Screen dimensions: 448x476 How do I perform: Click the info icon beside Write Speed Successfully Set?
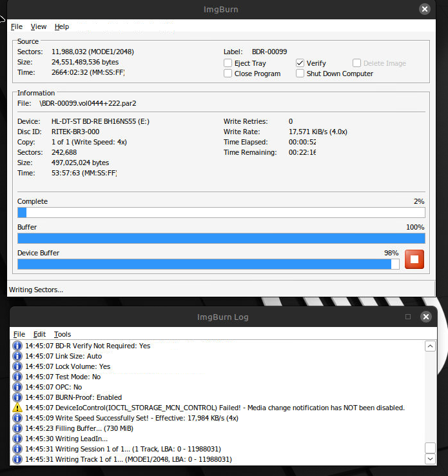[17, 418]
